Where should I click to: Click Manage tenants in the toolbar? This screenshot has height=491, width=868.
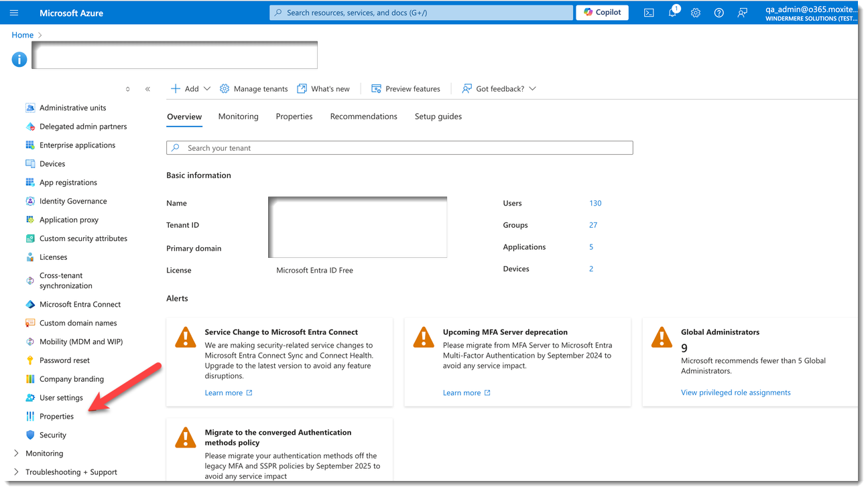tap(254, 89)
